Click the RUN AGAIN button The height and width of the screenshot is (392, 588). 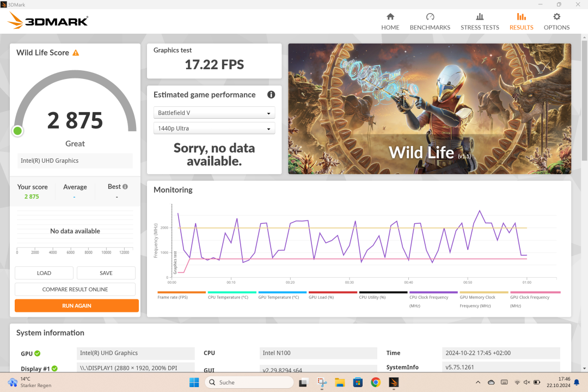click(x=77, y=306)
